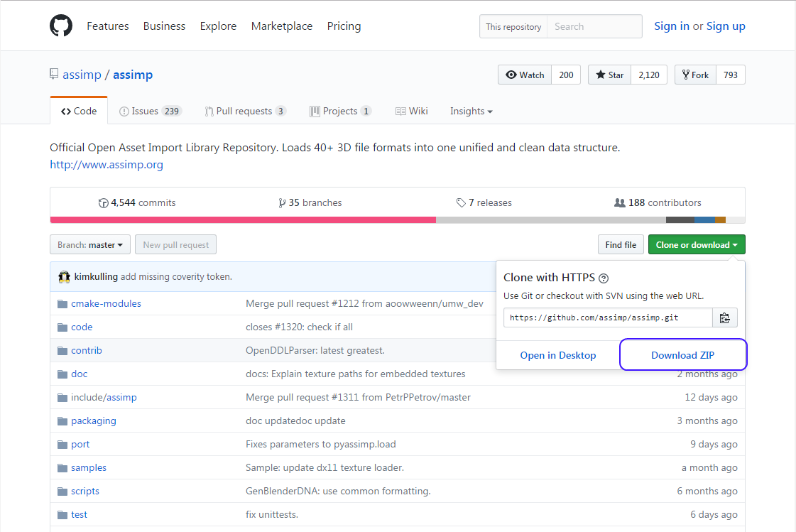The height and width of the screenshot is (532, 796).
Task: Click the blue segment of the language bar
Action: click(704, 219)
